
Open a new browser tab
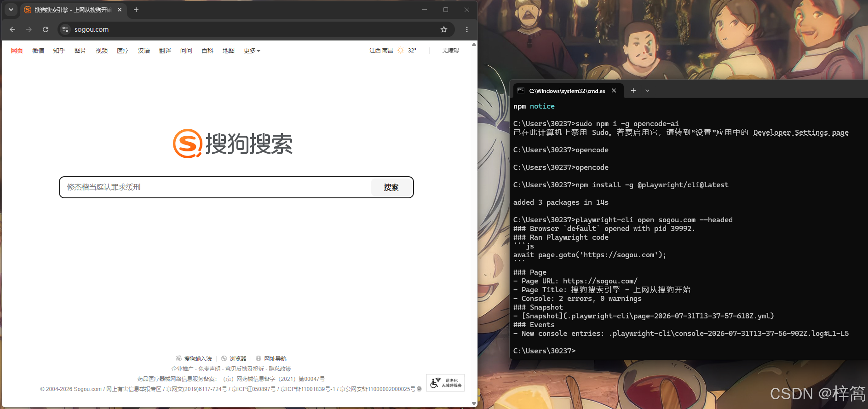pyautogui.click(x=136, y=10)
